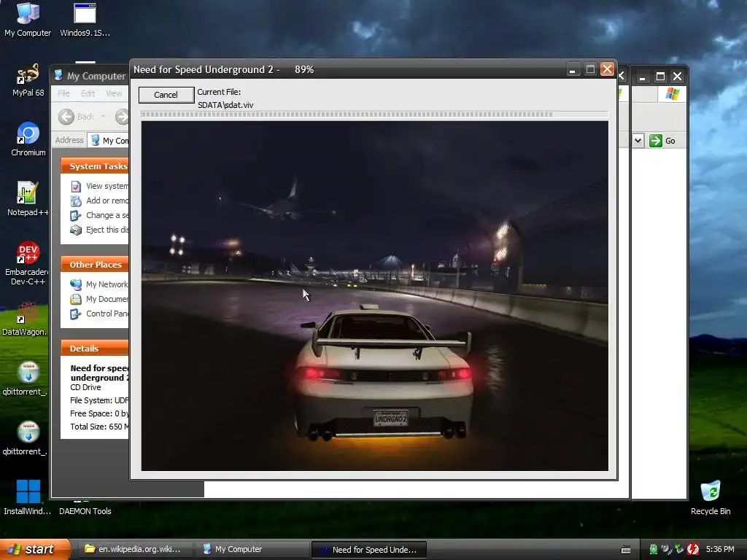Open Windos9.1S desktop shortcut
Viewport: 747px width, 560px height.
[85, 20]
